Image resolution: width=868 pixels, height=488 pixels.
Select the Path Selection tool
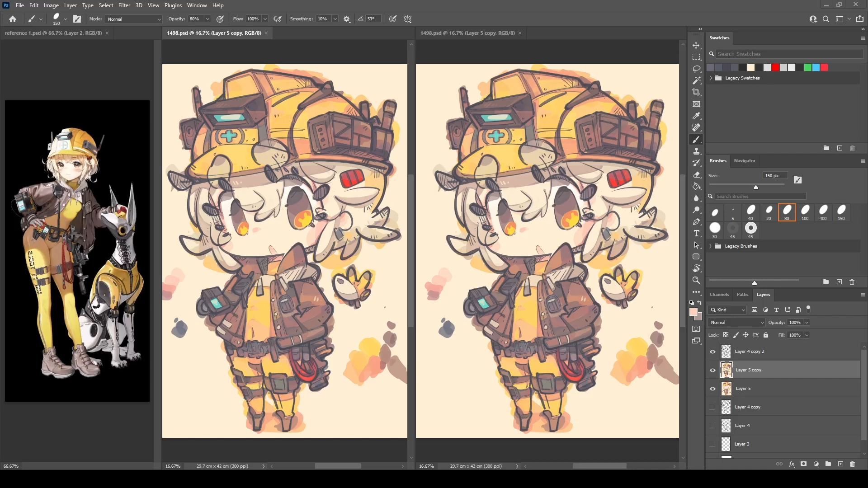click(696, 245)
